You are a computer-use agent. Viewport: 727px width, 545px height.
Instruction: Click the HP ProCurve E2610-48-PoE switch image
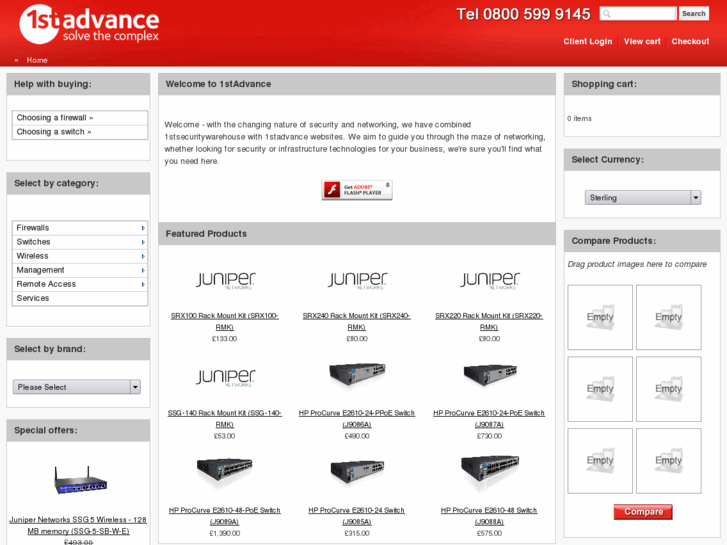point(224,471)
